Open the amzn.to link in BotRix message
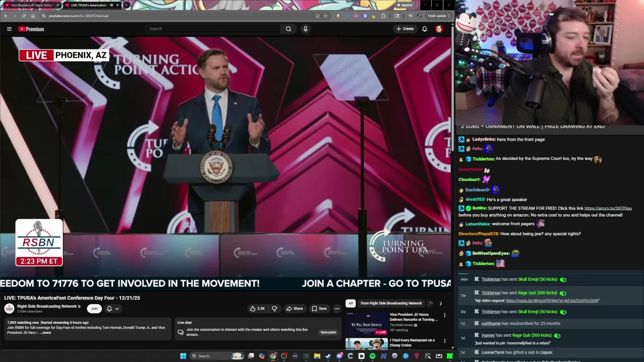Image resolution: width=644 pixels, height=362 pixels. [x=608, y=208]
